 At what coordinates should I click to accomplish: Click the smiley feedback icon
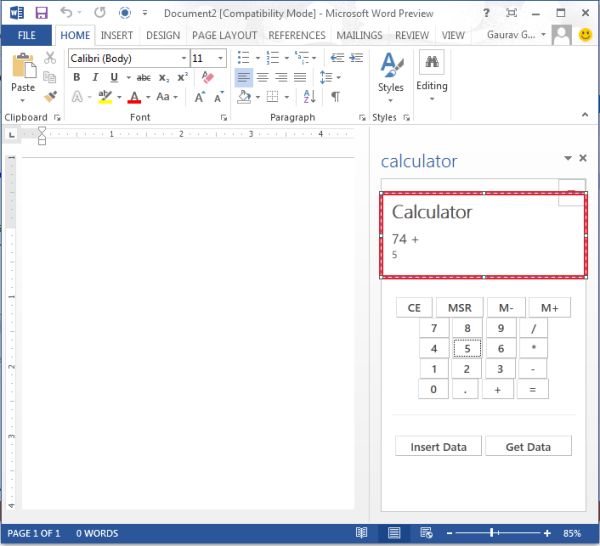pos(585,35)
